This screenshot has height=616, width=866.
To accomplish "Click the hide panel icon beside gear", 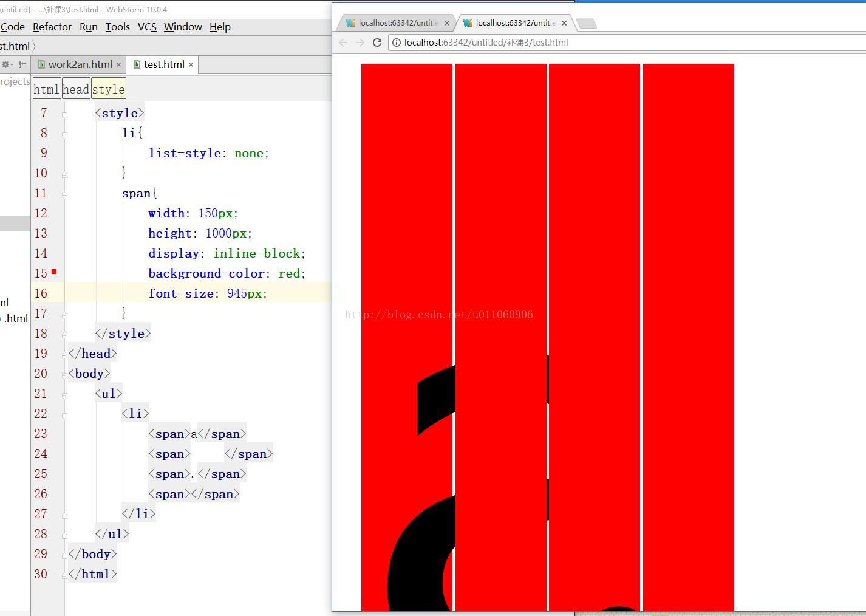I will (x=22, y=64).
